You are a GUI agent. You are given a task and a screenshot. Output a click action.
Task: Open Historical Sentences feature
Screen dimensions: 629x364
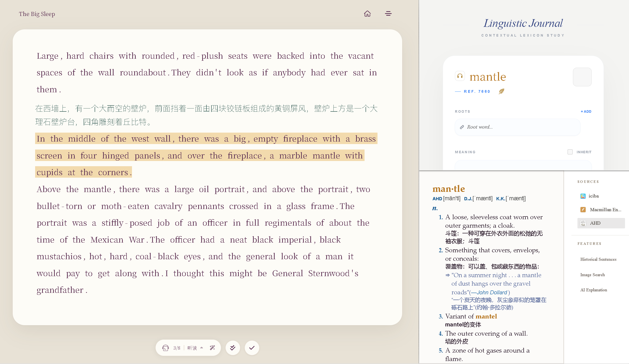coord(598,259)
